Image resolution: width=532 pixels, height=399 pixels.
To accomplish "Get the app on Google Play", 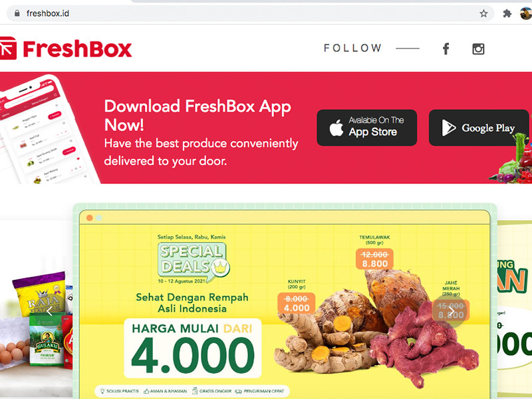I will (479, 128).
